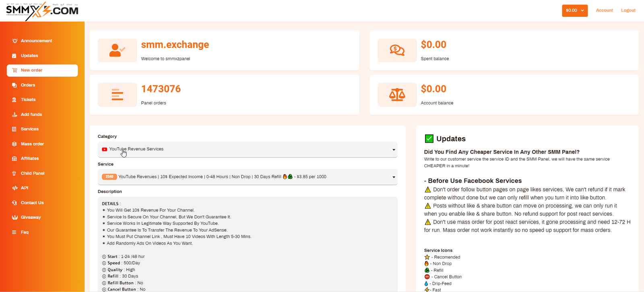The width and height of the screenshot is (644, 292).
Task: Click the Description details box
Action: (248, 244)
